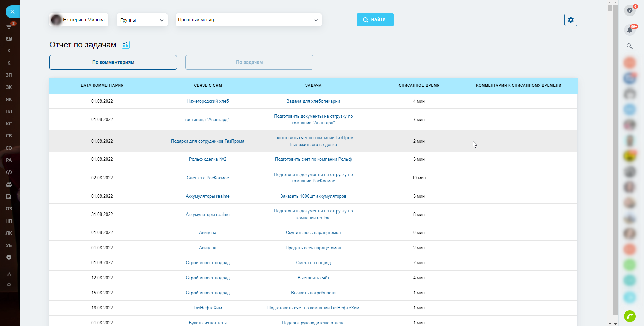
Task: Click the chart icon beside report title
Action: tap(126, 45)
